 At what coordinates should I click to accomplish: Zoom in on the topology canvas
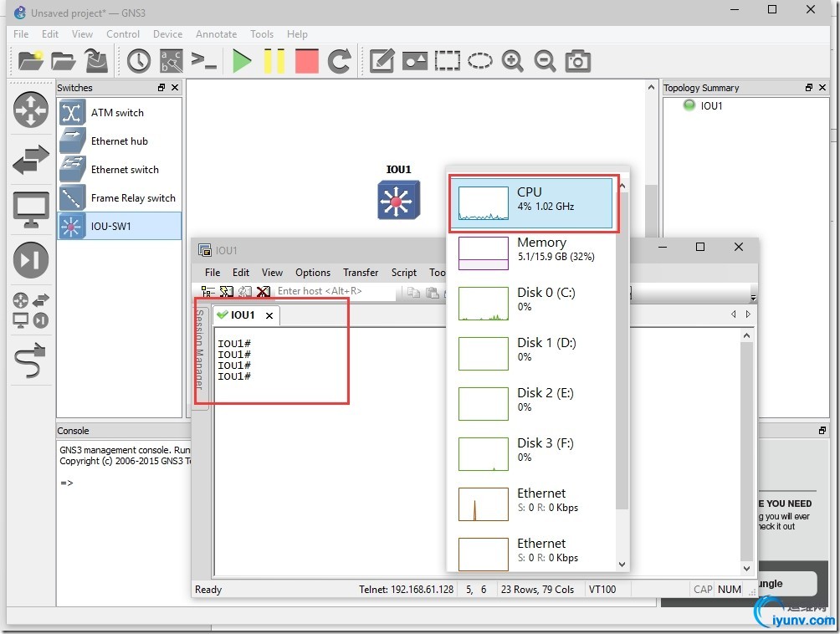coord(512,61)
